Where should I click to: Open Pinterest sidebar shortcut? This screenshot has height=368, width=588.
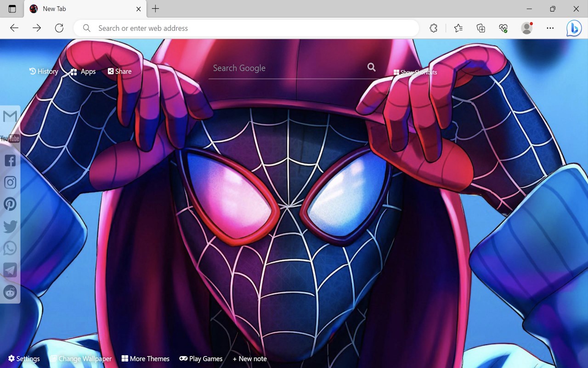(10, 204)
